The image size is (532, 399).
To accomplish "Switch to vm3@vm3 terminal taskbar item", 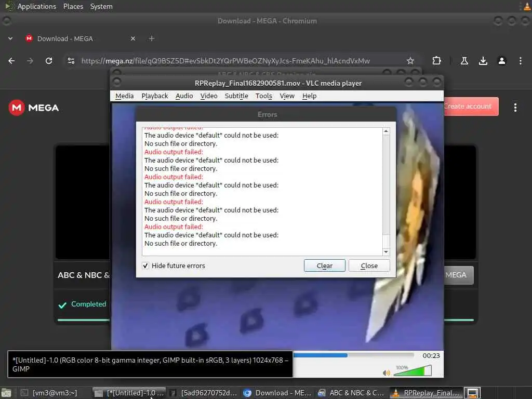I will pos(49,393).
